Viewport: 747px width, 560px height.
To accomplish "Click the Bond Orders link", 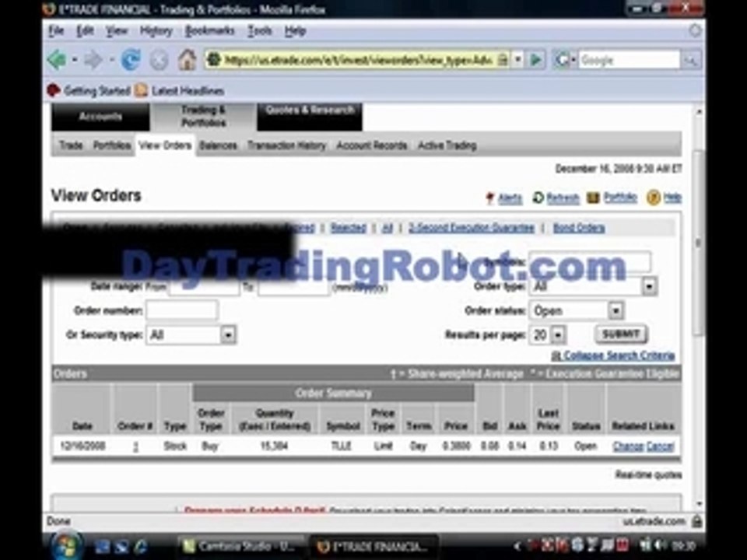I will coord(579,228).
